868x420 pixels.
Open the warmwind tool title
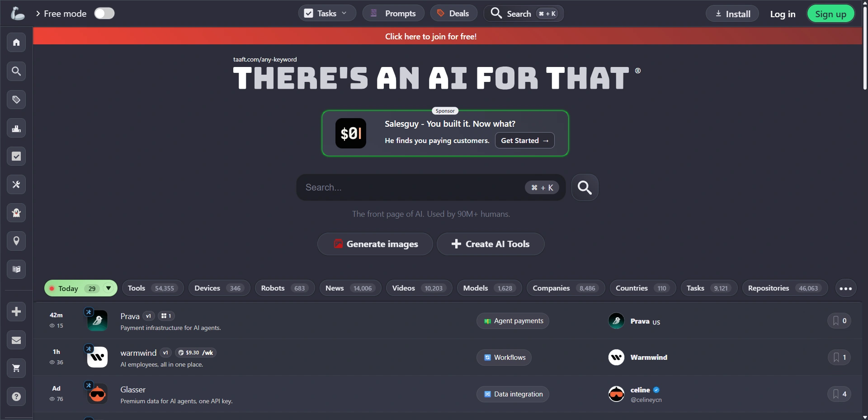click(138, 353)
